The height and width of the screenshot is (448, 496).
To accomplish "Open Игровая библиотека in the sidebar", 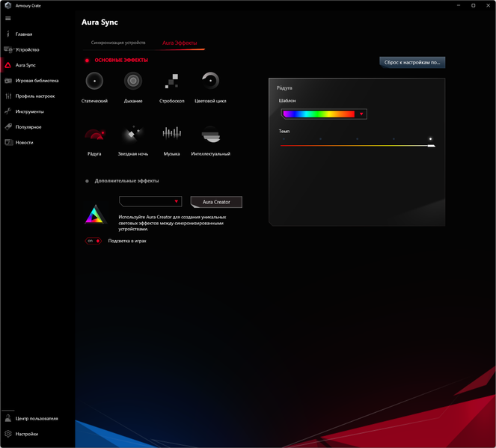I will tap(37, 81).
